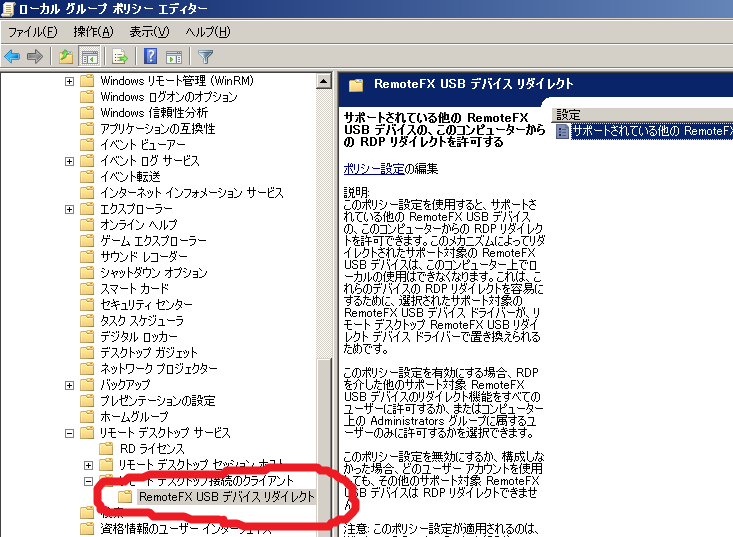Select RemoteFX USB デバイス リダイレクト tree folder
The image size is (733, 537).
227,497
